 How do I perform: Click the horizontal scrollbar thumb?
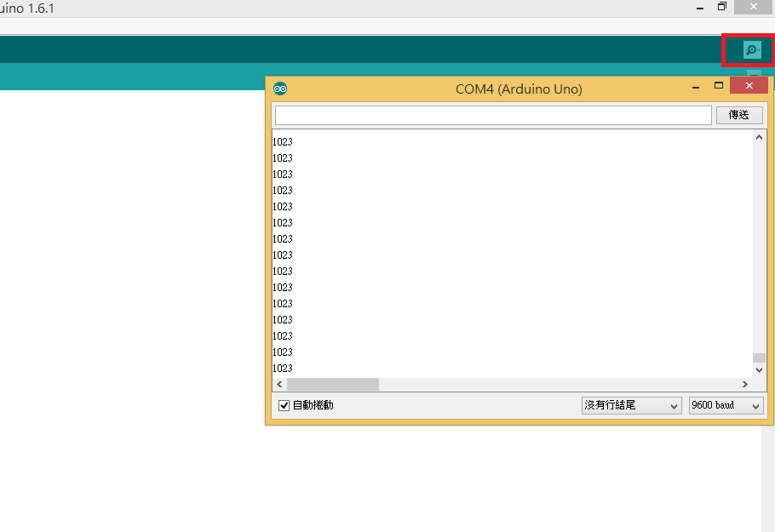click(333, 384)
